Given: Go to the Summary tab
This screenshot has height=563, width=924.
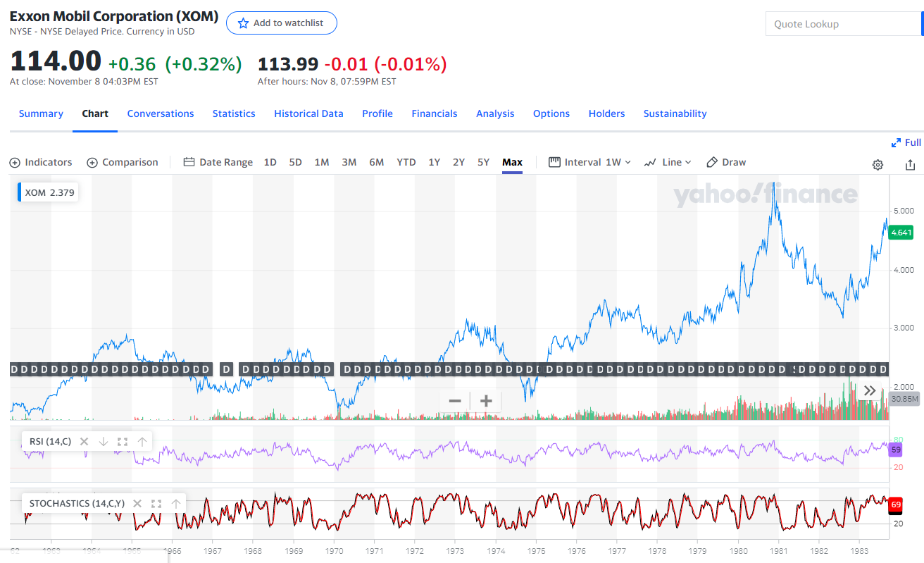Looking at the screenshot, I should click(x=41, y=113).
